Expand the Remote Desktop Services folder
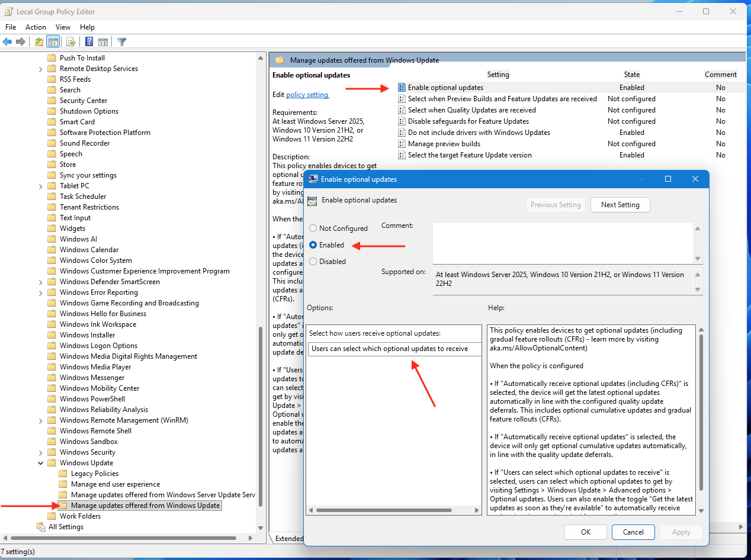This screenshot has width=751, height=560. (x=40, y=69)
